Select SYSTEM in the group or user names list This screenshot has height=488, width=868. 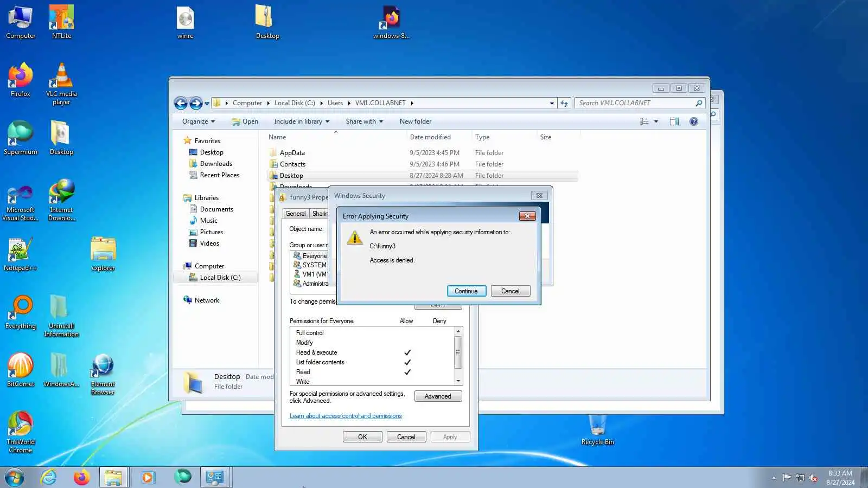click(310, 265)
